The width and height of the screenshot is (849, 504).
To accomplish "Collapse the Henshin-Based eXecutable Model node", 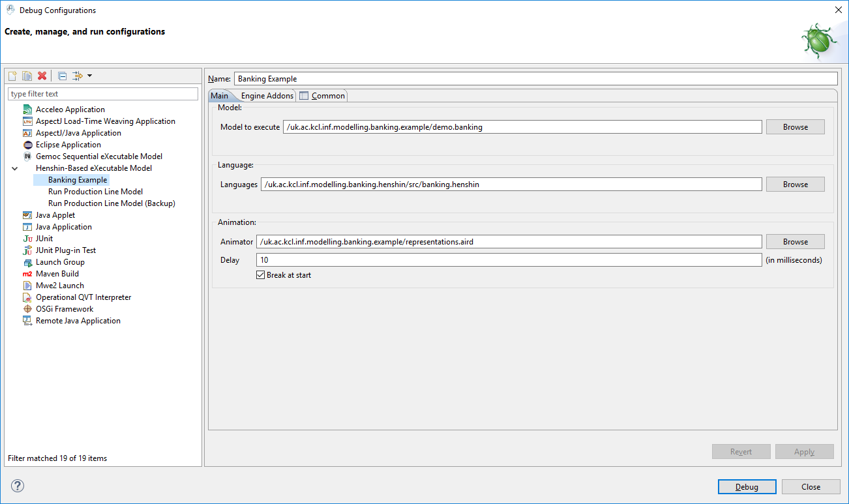I will (x=15, y=168).
